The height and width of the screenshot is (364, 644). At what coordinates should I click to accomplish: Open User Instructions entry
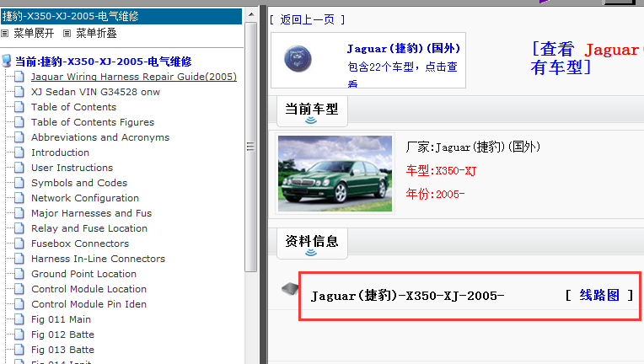click(x=72, y=168)
